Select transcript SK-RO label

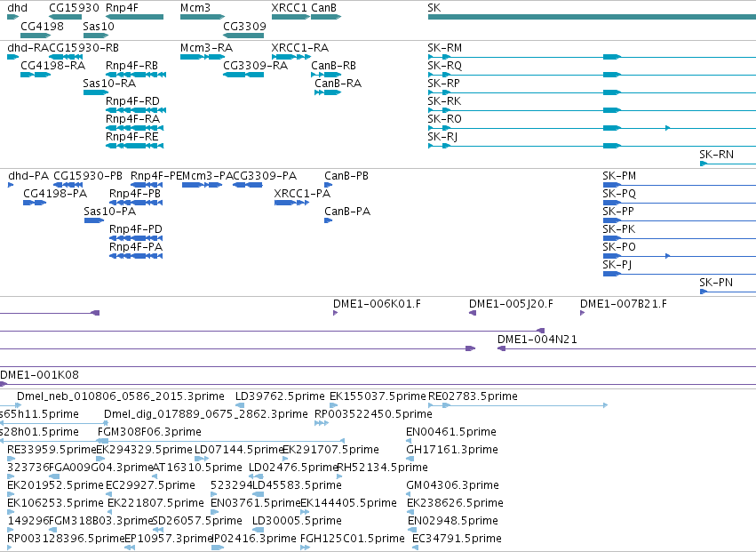444,119
